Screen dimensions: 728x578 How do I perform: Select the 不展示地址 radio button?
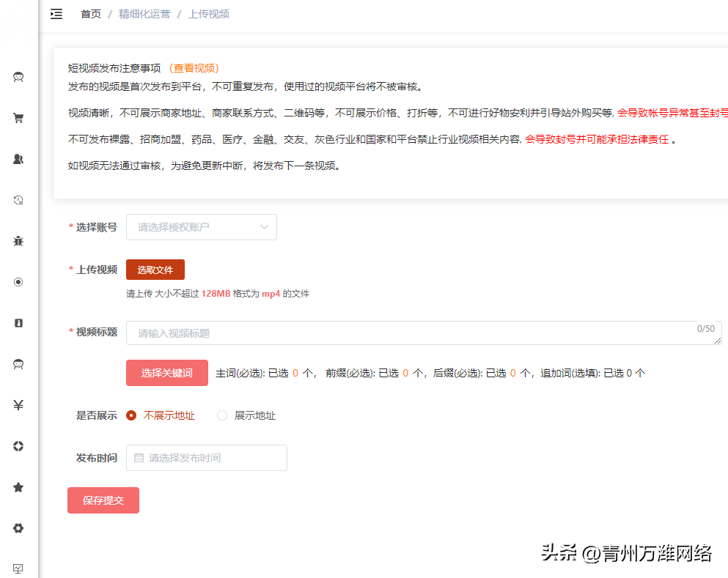point(132,415)
